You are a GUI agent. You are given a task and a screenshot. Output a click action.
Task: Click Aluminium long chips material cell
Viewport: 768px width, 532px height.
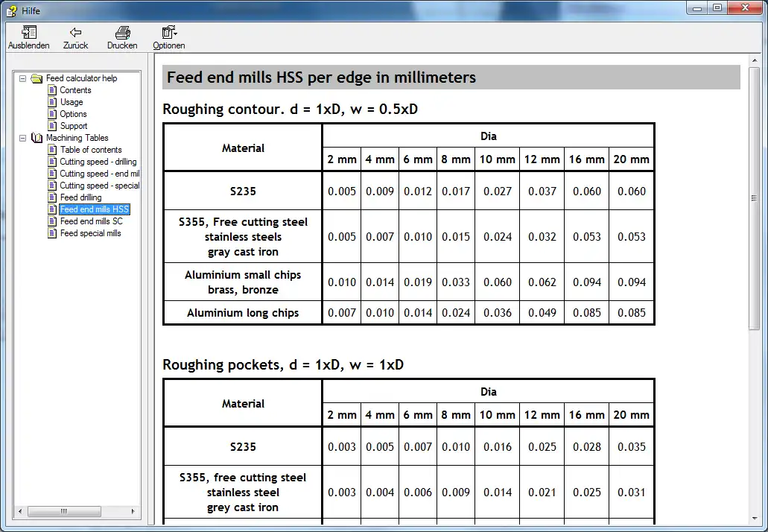[x=243, y=312]
